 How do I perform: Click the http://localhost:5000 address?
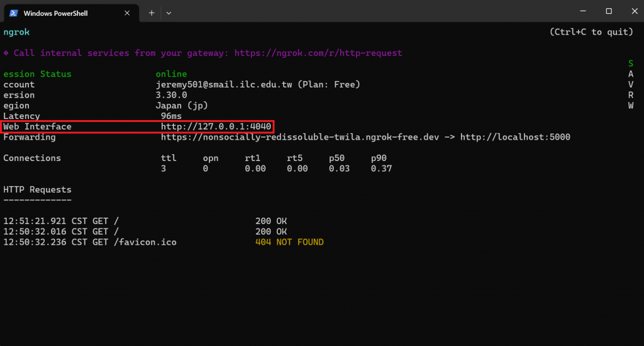(515, 137)
